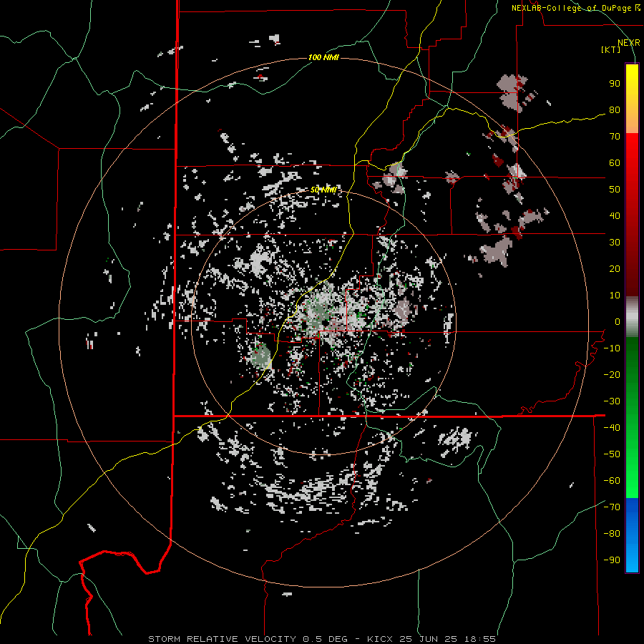
Task: Click the 100 NMI range ring label
Action: (323, 57)
